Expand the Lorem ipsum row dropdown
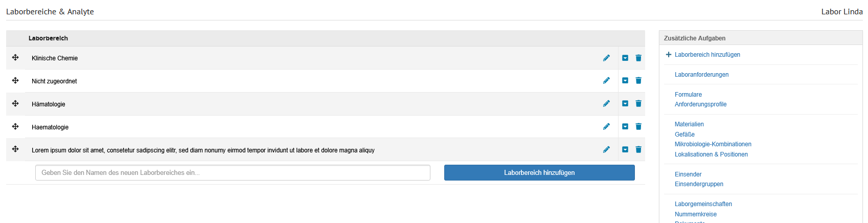The height and width of the screenshot is (223, 868). [625, 150]
